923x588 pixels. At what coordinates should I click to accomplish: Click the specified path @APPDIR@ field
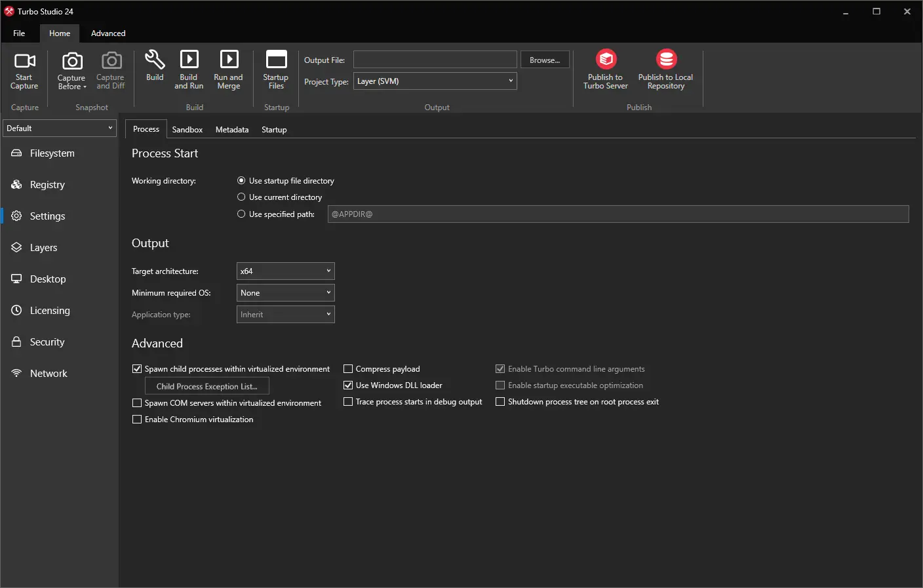click(618, 214)
